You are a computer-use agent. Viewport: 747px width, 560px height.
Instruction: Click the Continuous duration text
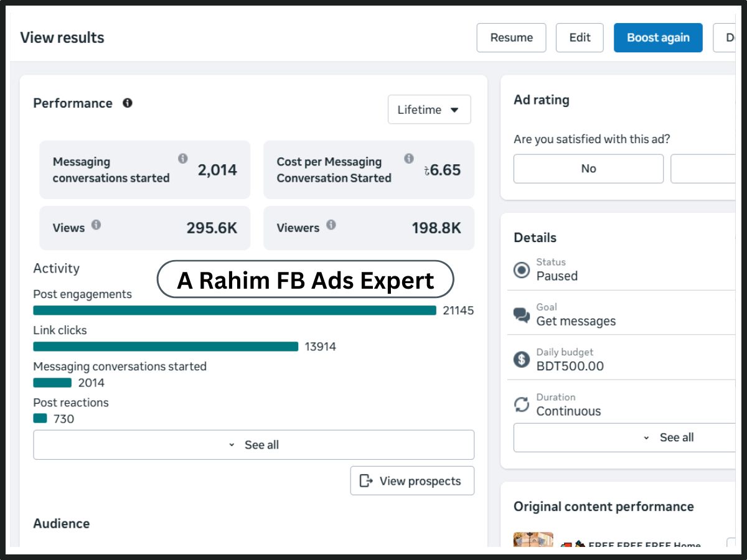point(568,411)
